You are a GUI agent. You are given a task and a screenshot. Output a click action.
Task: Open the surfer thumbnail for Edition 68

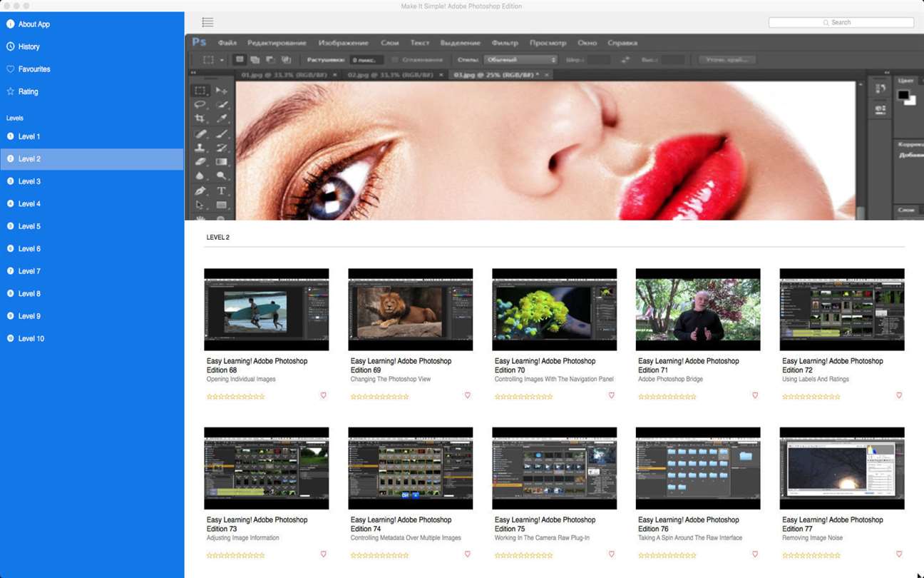pyautogui.click(x=267, y=310)
